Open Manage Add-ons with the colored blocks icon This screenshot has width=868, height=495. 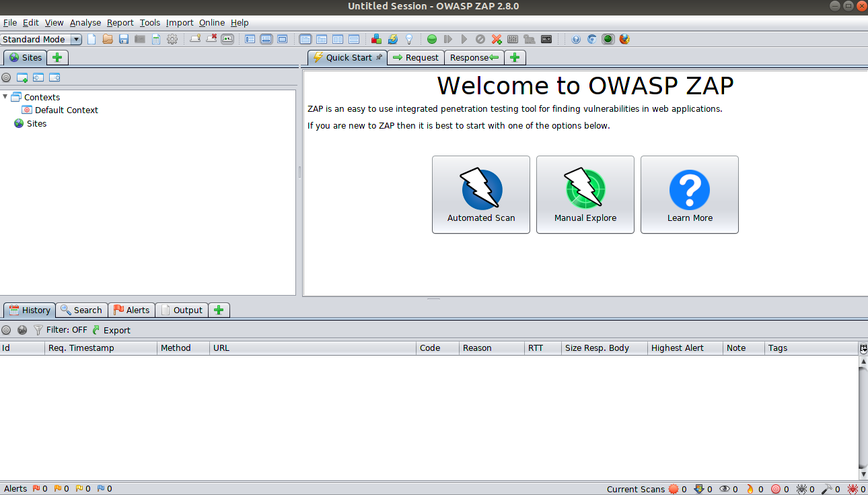(x=377, y=39)
